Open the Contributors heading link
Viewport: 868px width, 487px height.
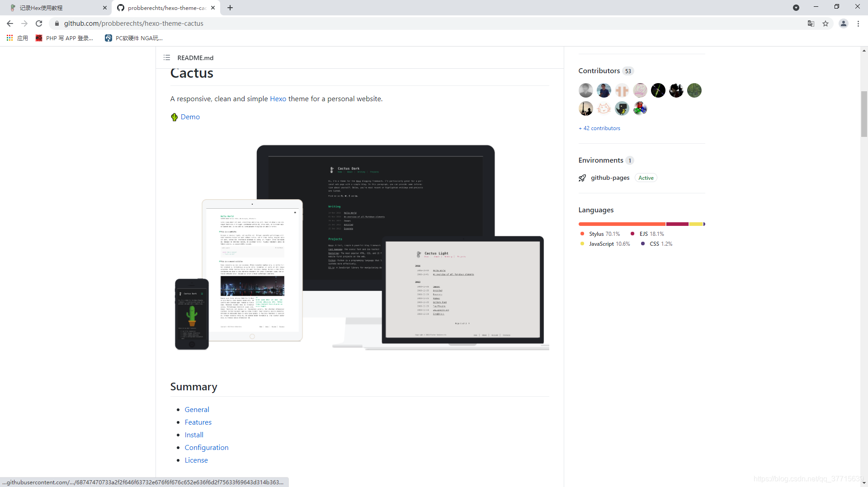tap(599, 71)
